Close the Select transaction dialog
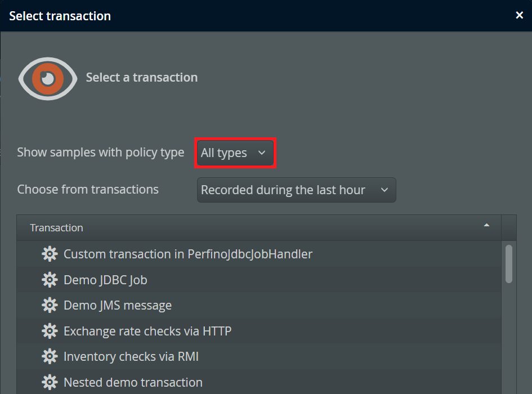532x394 pixels. click(x=520, y=16)
